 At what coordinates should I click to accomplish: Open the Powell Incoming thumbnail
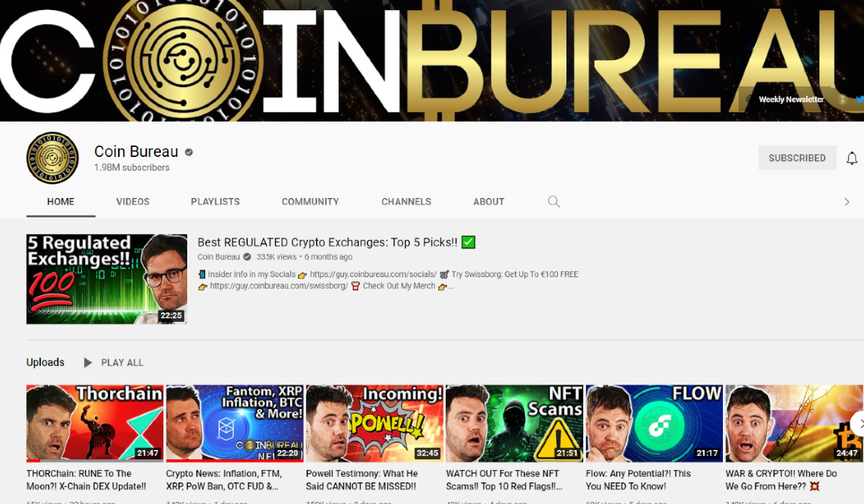click(x=374, y=423)
